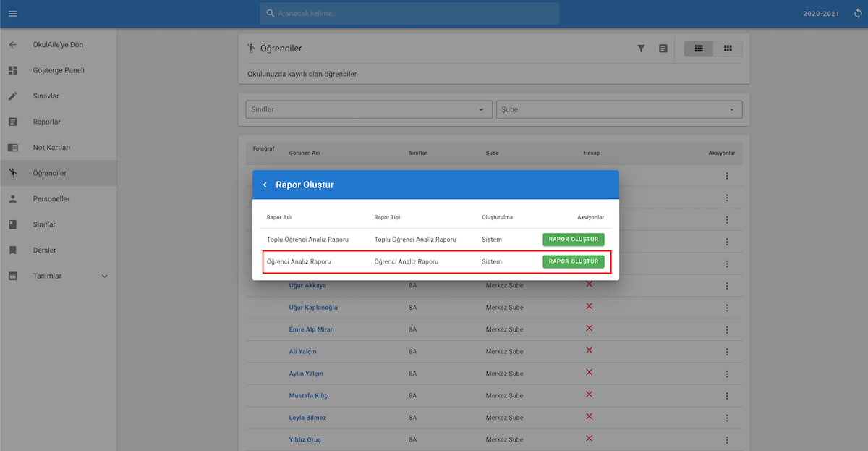Open actions menu for Ali Yalçın
The width and height of the screenshot is (868, 451).
tap(727, 352)
